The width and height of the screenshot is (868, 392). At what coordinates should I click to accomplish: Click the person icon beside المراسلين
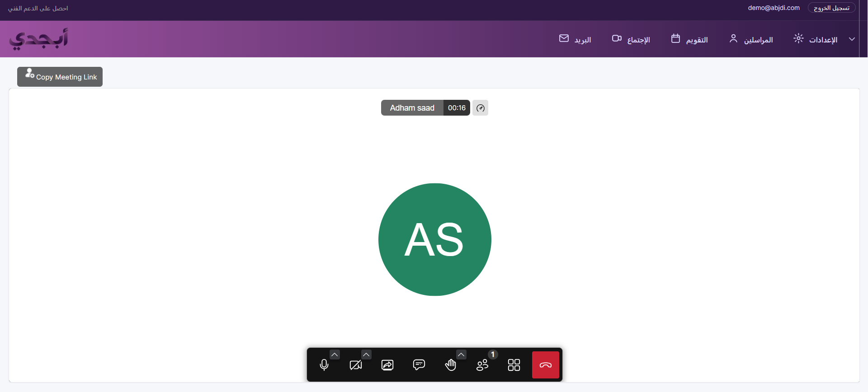733,38
